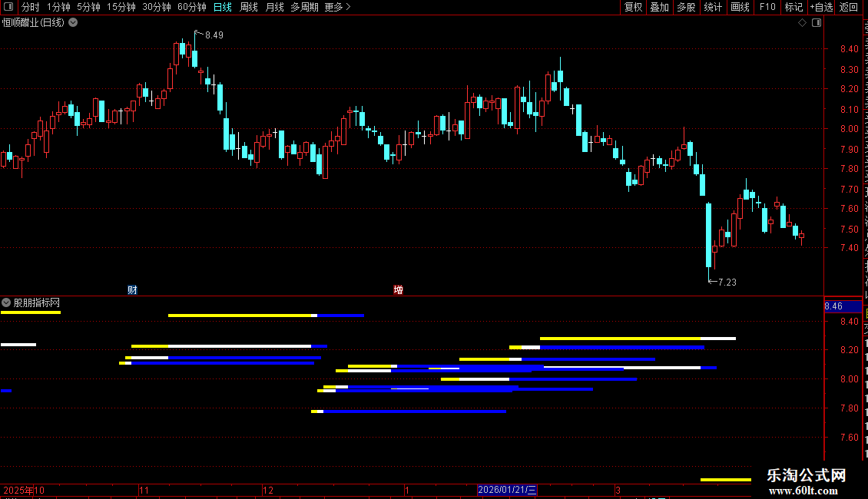Select the 1分钟 period
Screen dimensions: 868x499
click(58, 7)
